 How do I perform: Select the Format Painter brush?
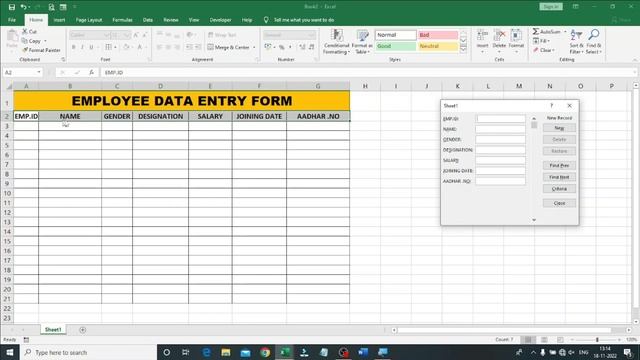[x=25, y=50]
